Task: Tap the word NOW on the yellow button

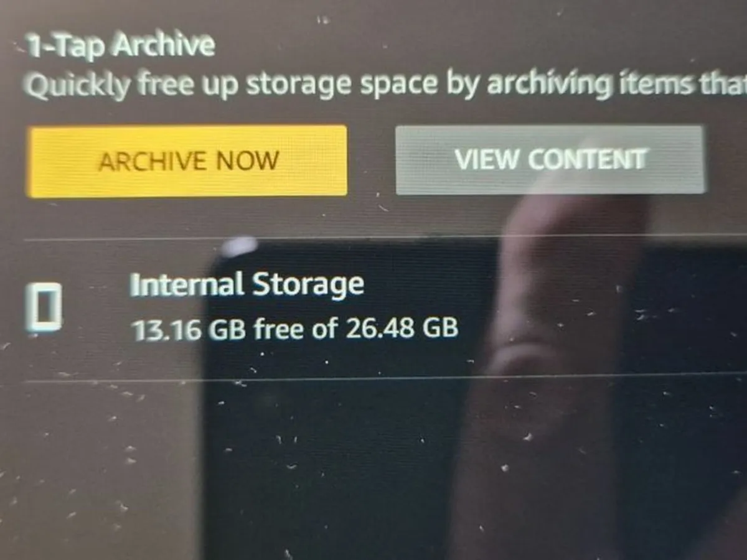Action: pyautogui.click(x=247, y=161)
